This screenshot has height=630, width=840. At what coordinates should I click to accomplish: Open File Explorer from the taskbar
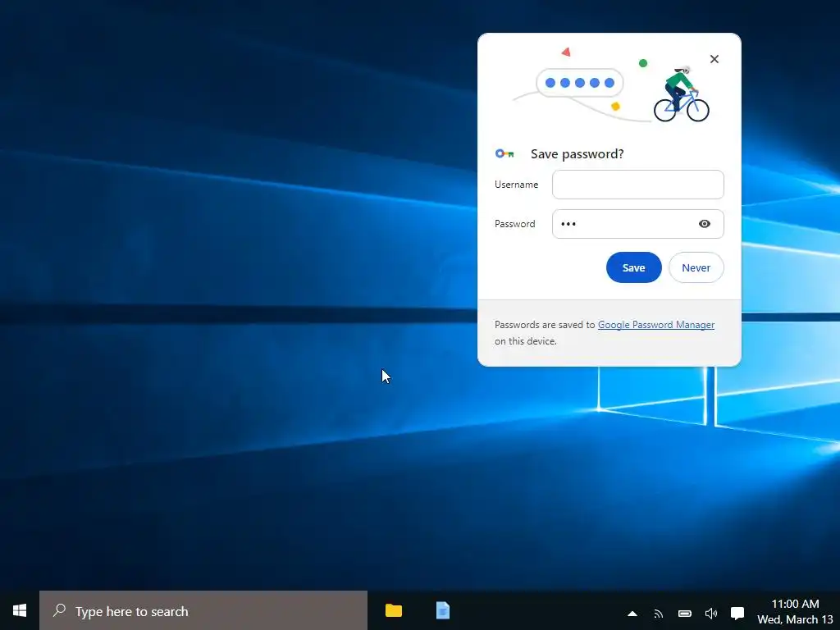click(x=394, y=610)
